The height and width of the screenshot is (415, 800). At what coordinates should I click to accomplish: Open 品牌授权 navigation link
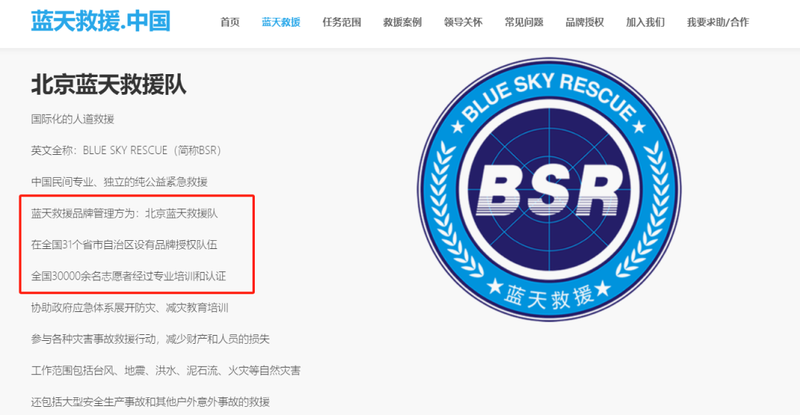point(584,22)
